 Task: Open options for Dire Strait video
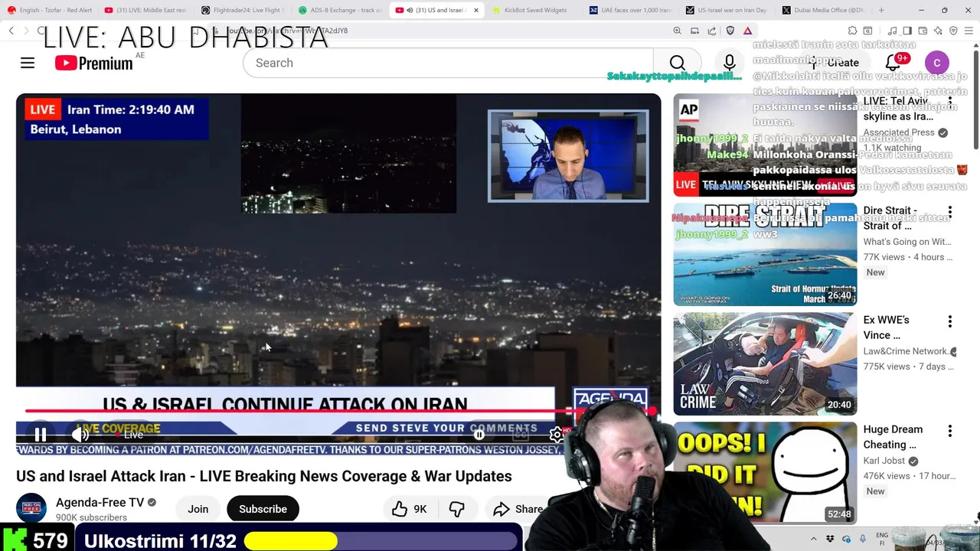(950, 211)
